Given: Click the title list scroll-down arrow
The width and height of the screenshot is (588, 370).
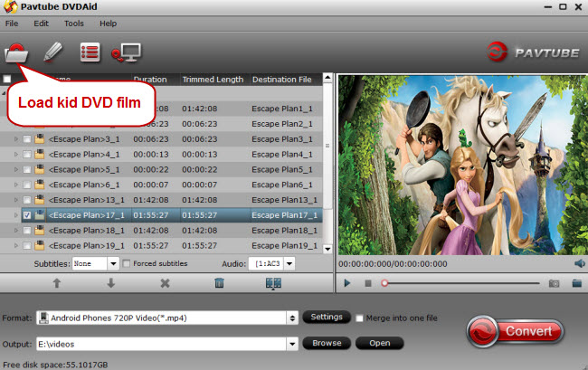Looking at the screenshot, I should (x=327, y=249).
